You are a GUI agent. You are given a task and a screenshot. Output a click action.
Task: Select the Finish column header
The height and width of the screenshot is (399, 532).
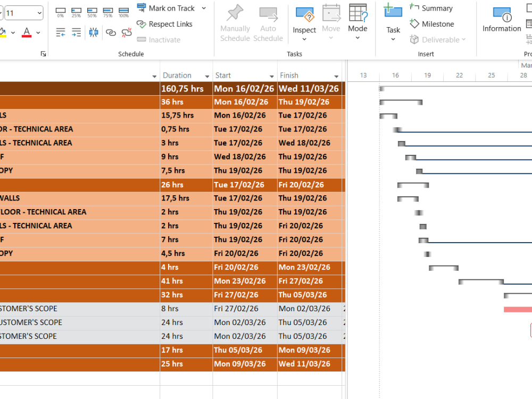tap(310, 76)
